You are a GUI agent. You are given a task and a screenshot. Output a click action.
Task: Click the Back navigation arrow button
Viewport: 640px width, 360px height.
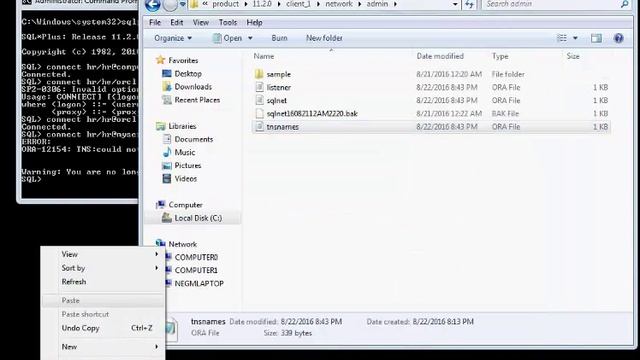coord(153,4)
